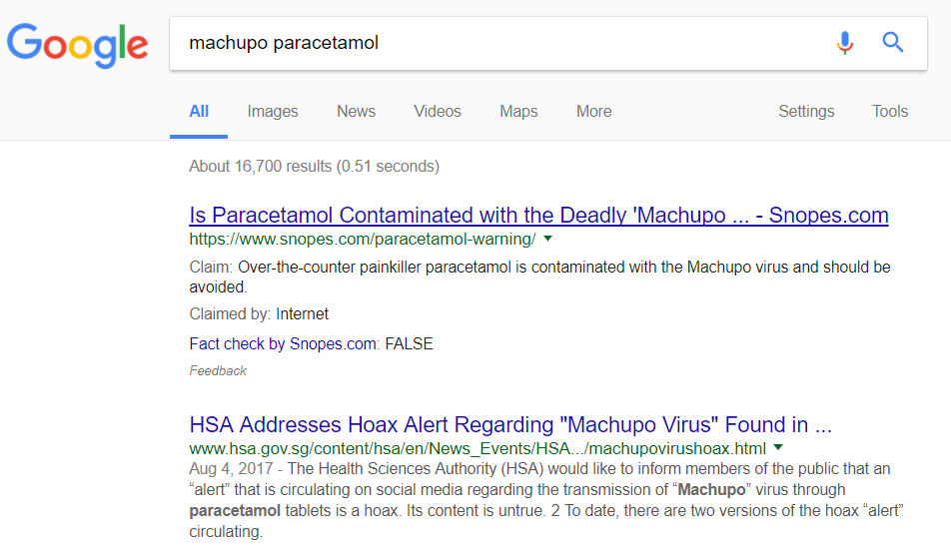Screen dimensions: 951x560
Task: Click the 'About 16,700 results' text
Action: pyautogui.click(x=314, y=166)
